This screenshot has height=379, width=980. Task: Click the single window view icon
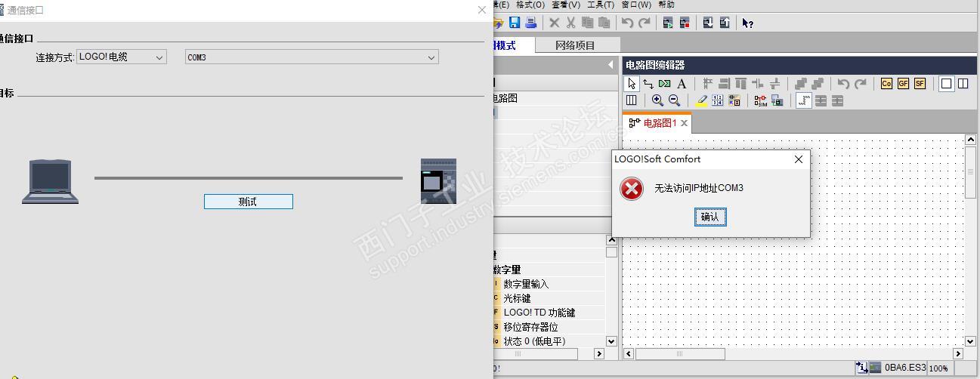pyautogui.click(x=946, y=84)
